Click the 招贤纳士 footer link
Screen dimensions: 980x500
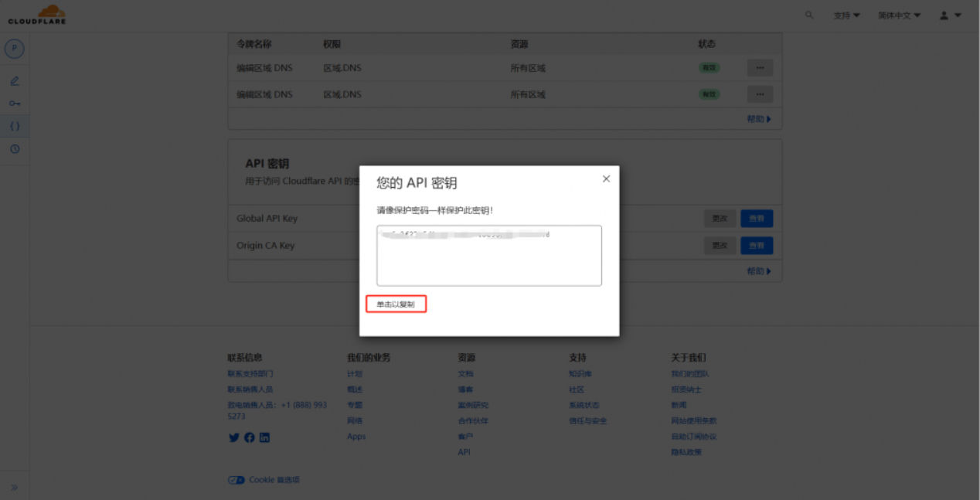(x=686, y=389)
